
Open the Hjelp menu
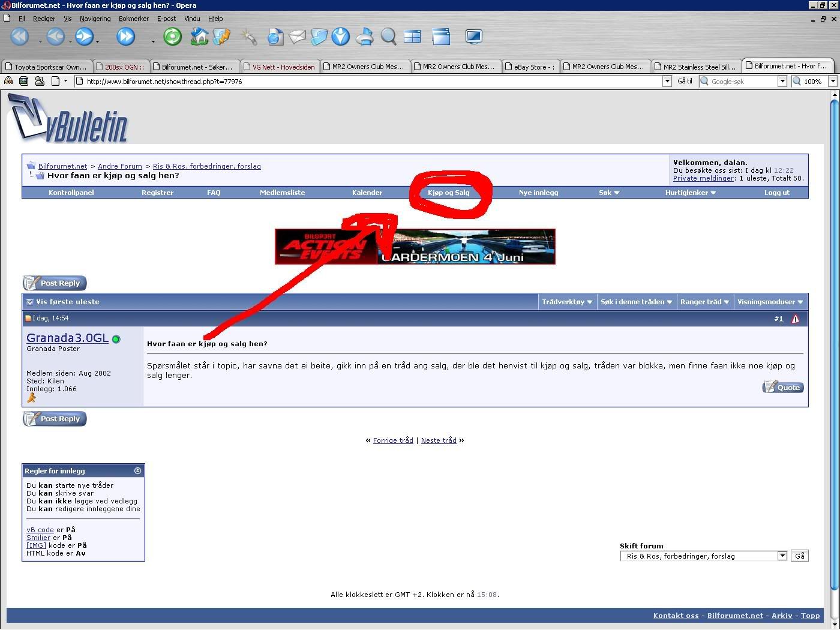pos(215,19)
